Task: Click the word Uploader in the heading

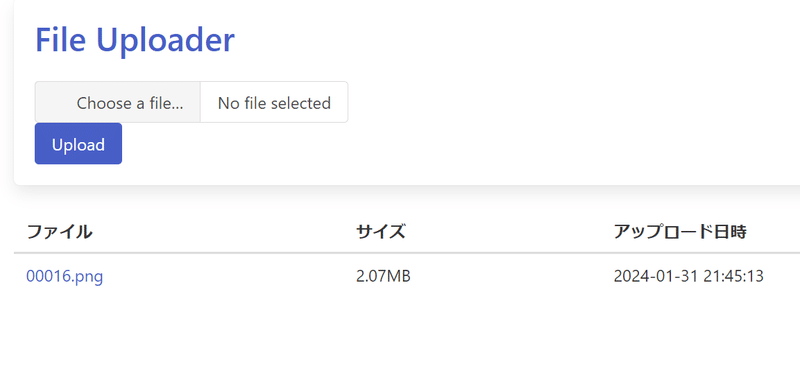Action: (x=165, y=40)
